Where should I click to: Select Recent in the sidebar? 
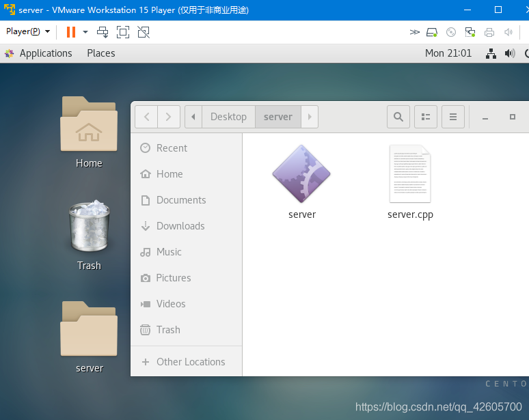click(186, 148)
